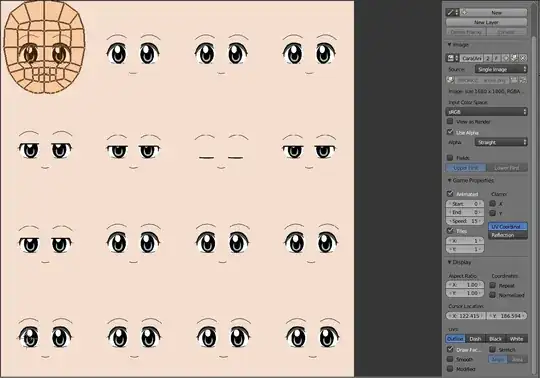
Task: Select the Upper First option
Action: tap(466, 168)
